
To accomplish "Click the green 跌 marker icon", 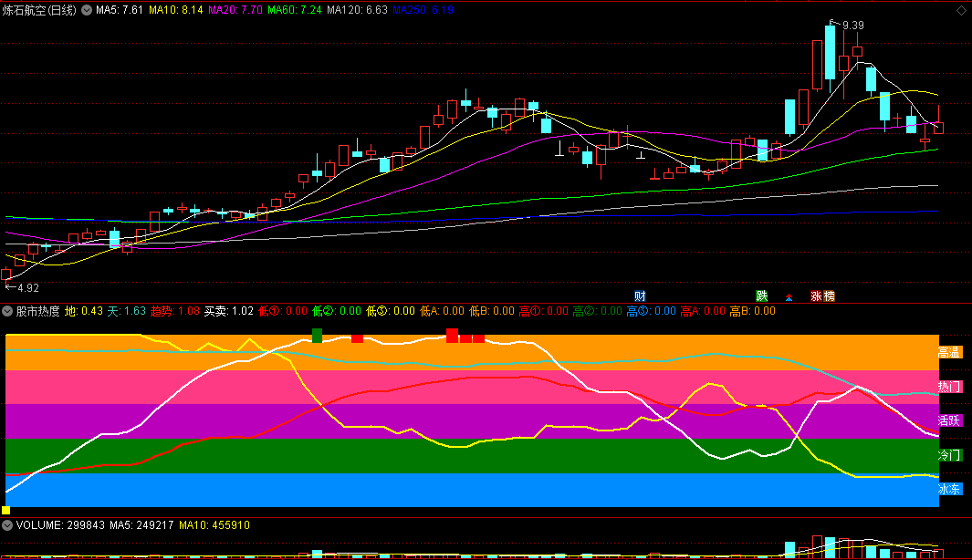I will 762,296.
